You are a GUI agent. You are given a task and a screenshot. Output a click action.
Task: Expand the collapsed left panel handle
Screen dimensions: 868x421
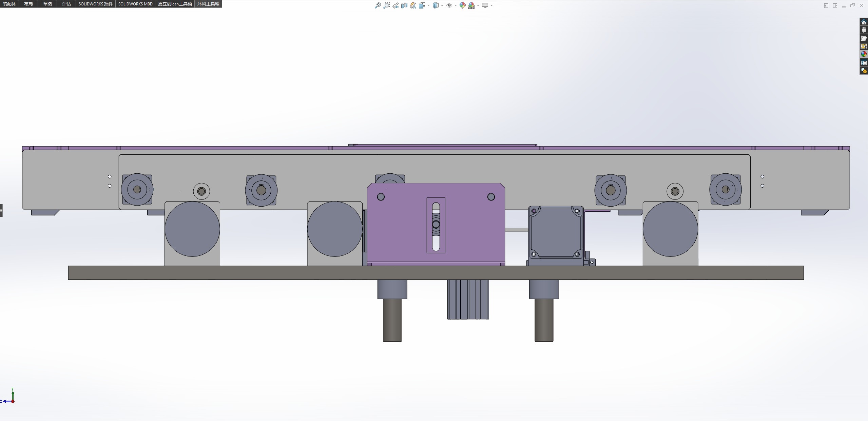click(1, 210)
